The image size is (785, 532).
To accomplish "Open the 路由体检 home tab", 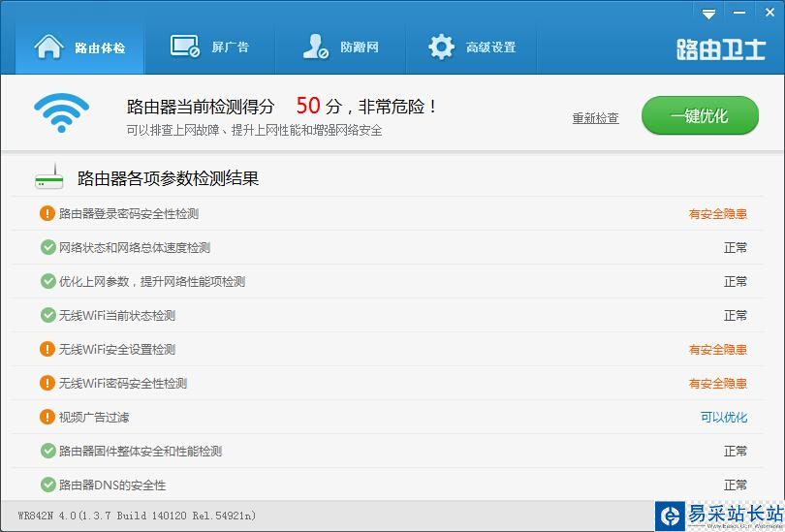I will (80, 47).
